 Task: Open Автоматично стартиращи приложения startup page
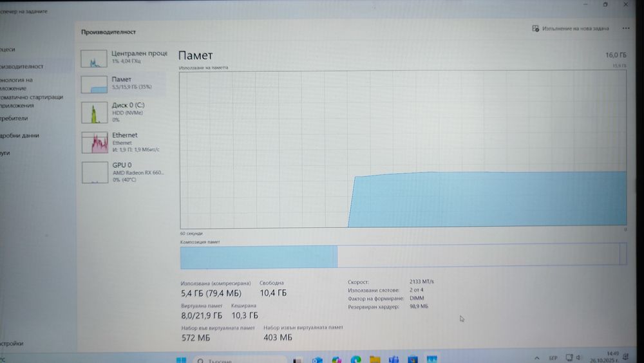[32, 101]
